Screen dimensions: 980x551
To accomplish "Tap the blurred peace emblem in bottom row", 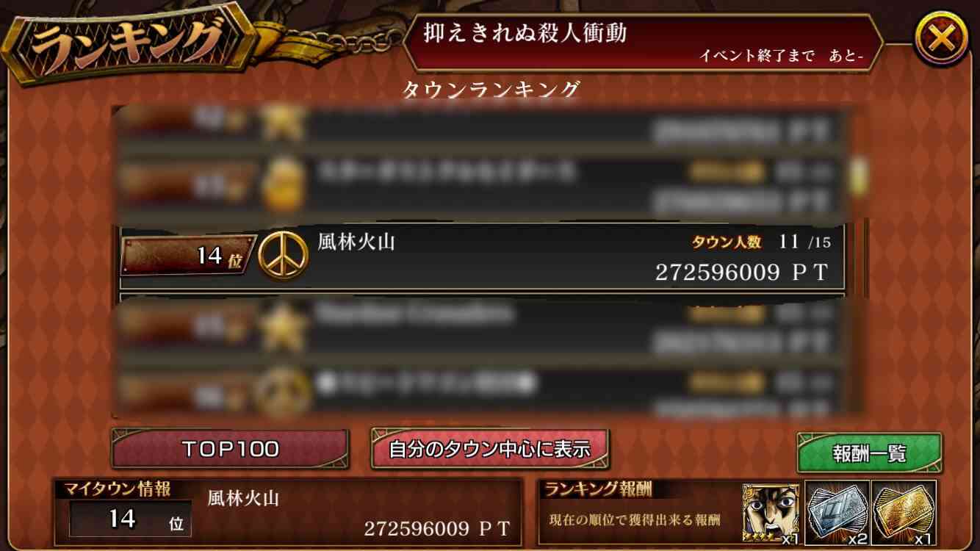I will tap(284, 391).
